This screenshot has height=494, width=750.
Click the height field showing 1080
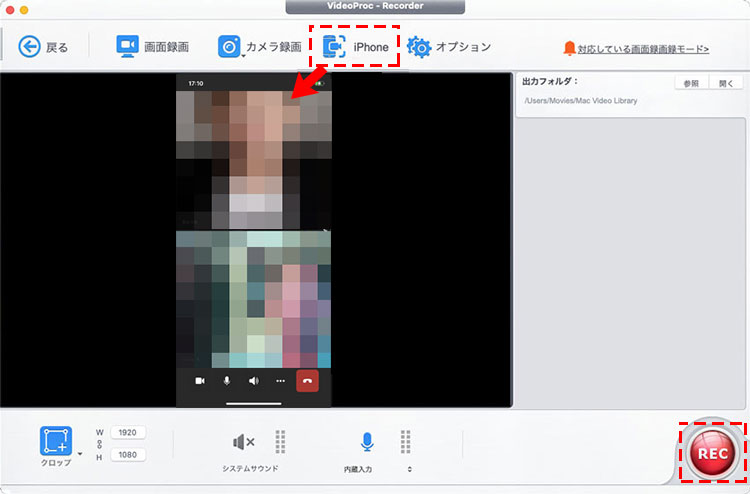(x=128, y=454)
